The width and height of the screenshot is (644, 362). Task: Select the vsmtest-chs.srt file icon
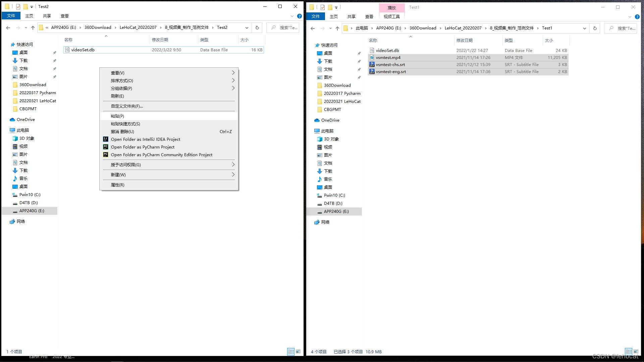372,65
